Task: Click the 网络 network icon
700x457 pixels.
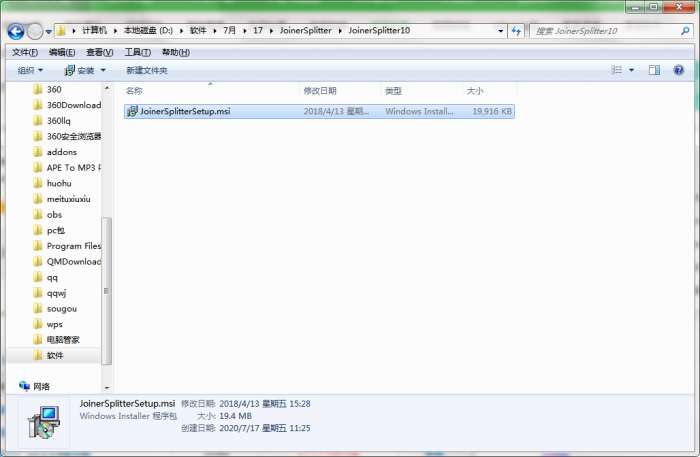Action: tap(25, 386)
